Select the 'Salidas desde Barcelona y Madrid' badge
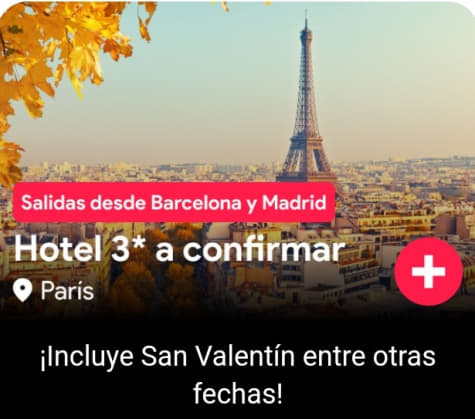The height and width of the screenshot is (419, 475). tap(174, 202)
